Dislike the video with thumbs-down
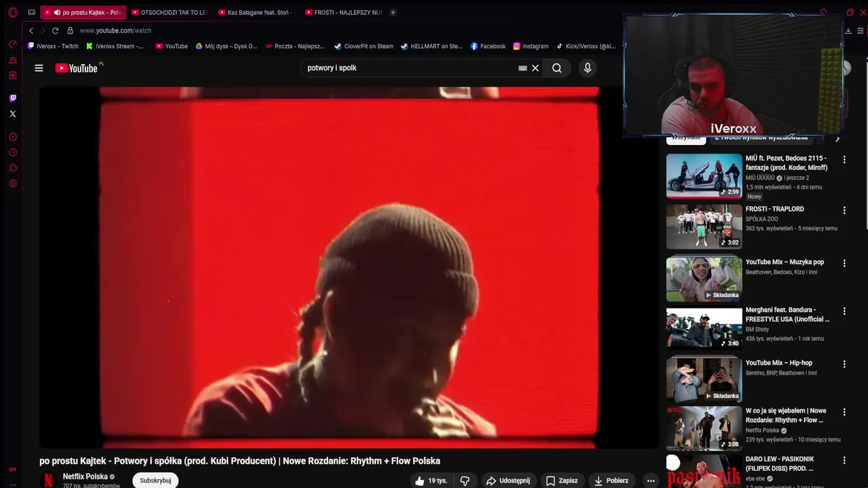Image resolution: width=868 pixels, height=488 pixels. [465, 481]
